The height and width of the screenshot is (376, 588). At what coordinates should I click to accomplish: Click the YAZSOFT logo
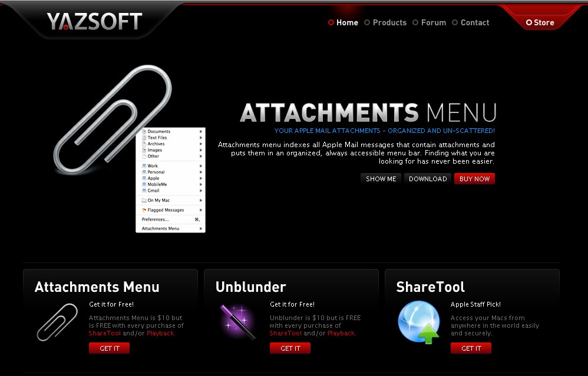point(94,21)
